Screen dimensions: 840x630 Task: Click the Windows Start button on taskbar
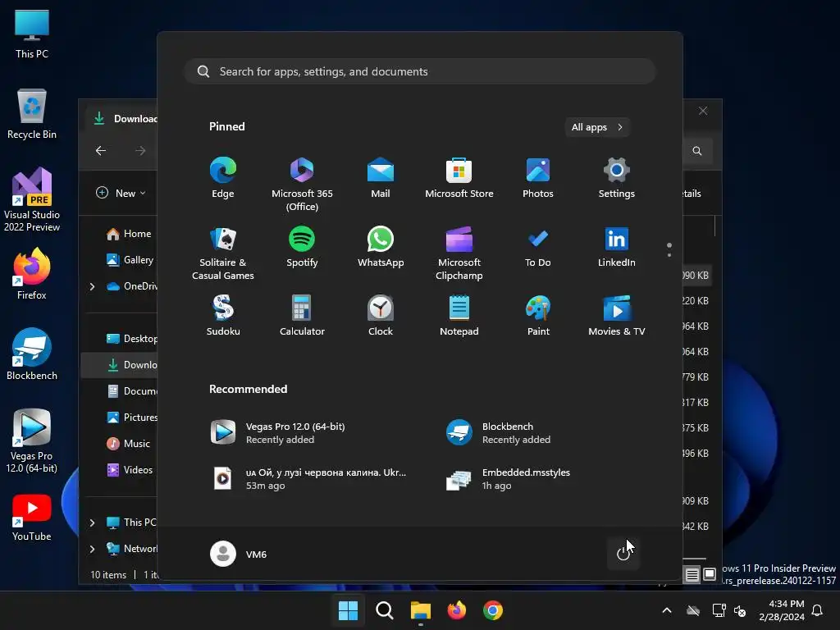348,610
